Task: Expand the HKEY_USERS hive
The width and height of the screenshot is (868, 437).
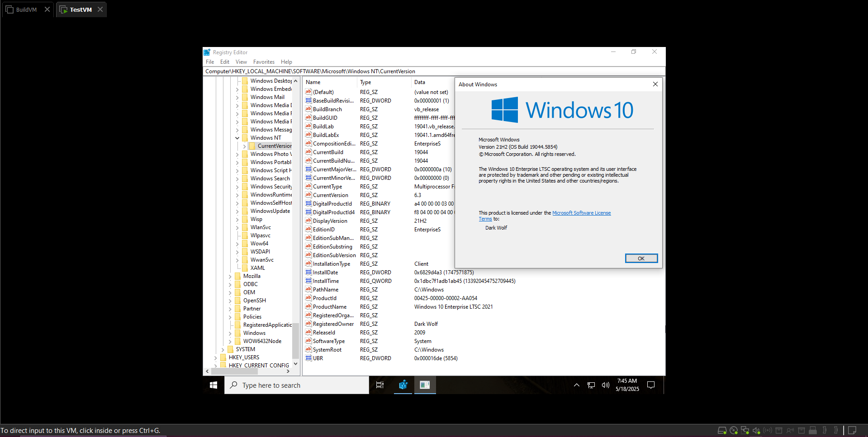Action: [x=215, y=357]
